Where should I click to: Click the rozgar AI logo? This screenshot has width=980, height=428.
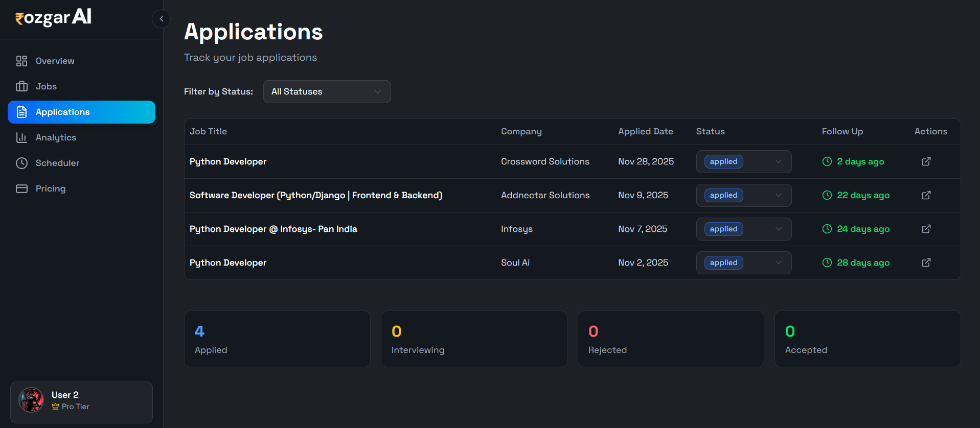[x=54, y=18]
